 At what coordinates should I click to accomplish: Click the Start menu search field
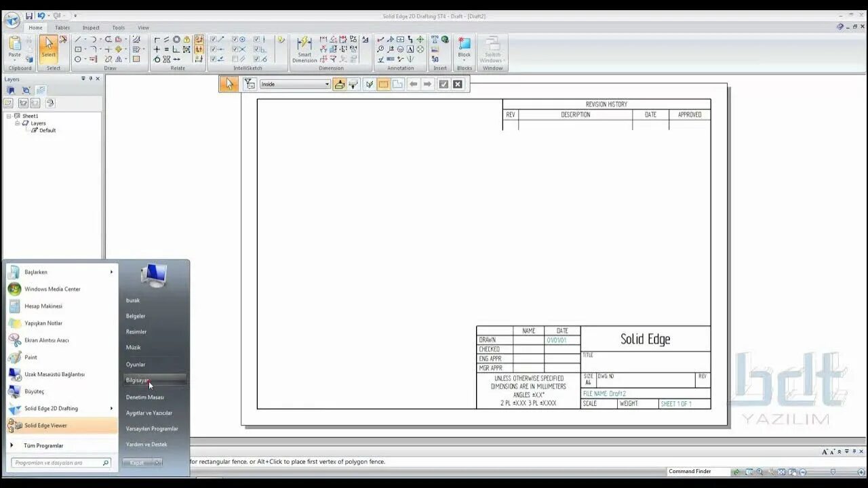60,463
